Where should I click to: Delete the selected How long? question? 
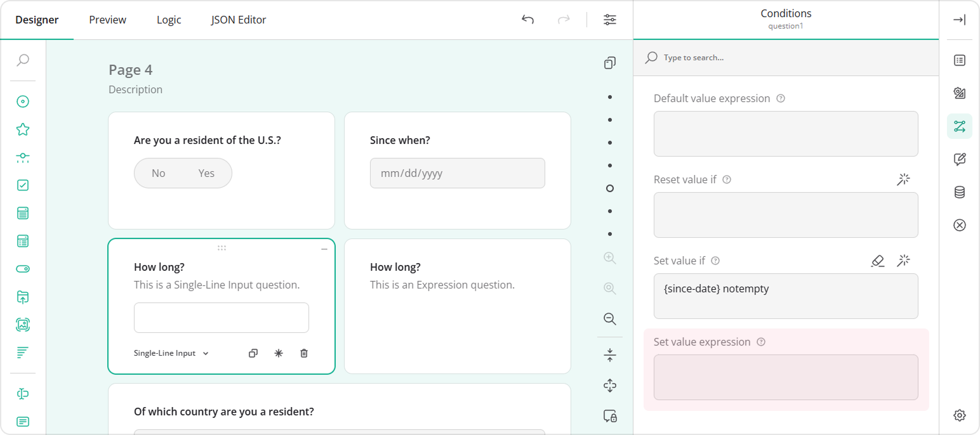[x=304, y=353]
